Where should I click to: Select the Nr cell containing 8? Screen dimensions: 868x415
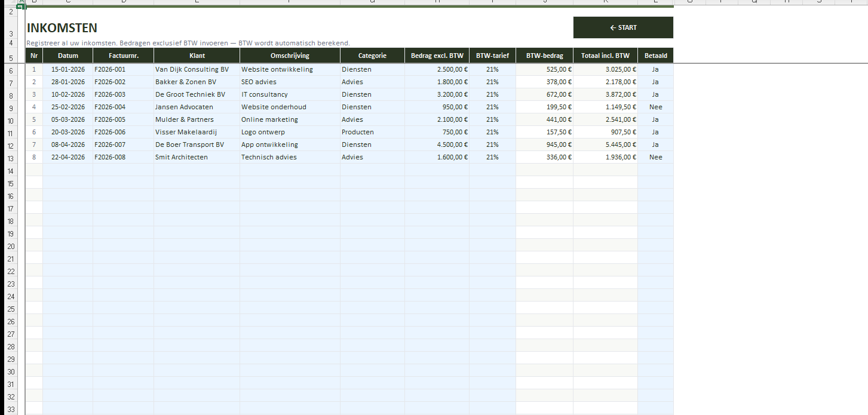tap(34, 157)
